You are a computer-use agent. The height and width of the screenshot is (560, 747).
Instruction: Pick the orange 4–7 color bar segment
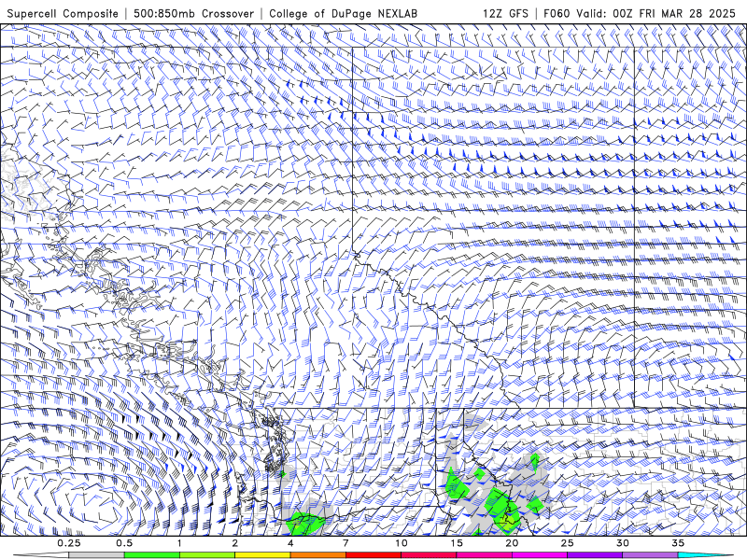317,555
